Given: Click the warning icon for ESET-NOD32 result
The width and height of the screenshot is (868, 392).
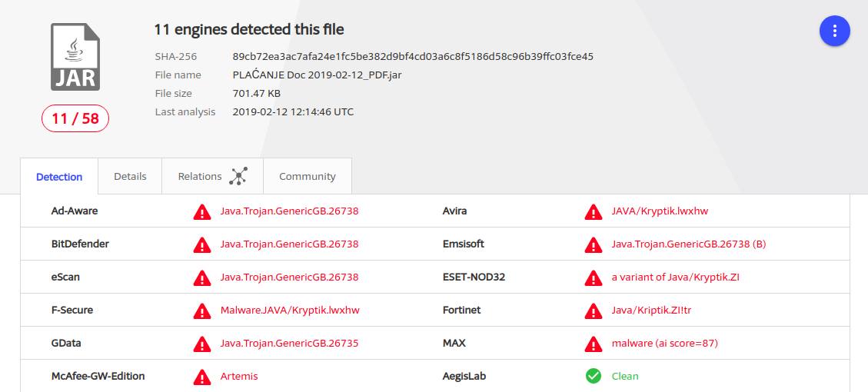Looking at the screenshot, I should coord(594,277).
